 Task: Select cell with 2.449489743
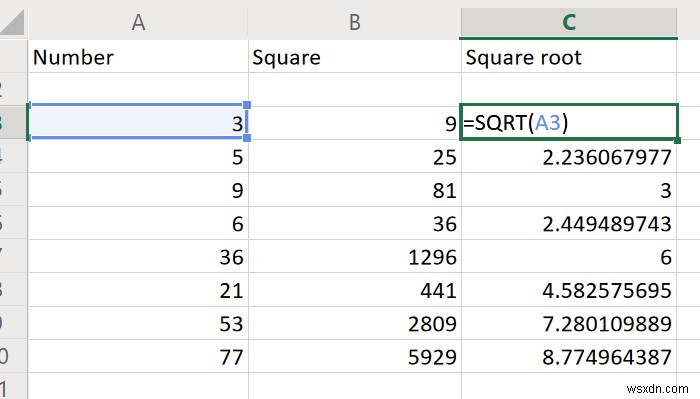tap(569, 223)
